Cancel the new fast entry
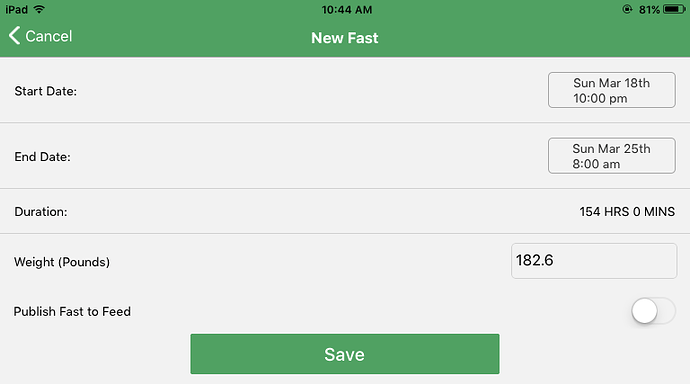Screen dimensions: 690x384 40,36
